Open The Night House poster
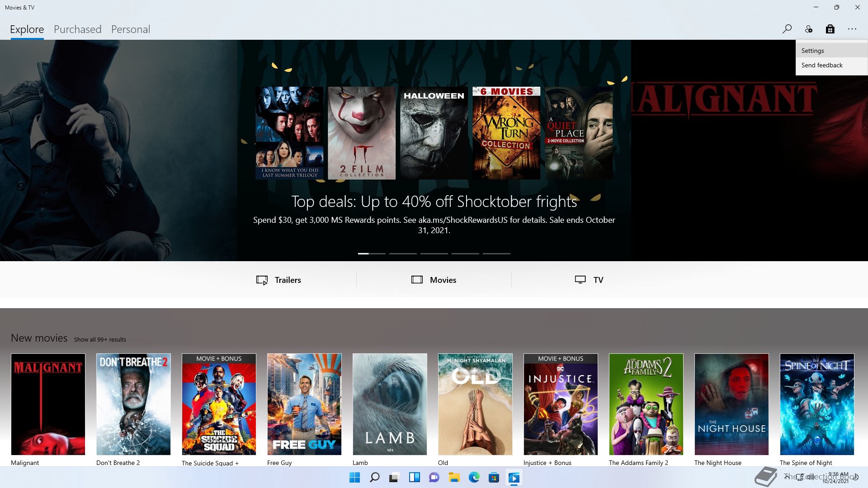This screenshot has height=488, width=868. [731, 404]
